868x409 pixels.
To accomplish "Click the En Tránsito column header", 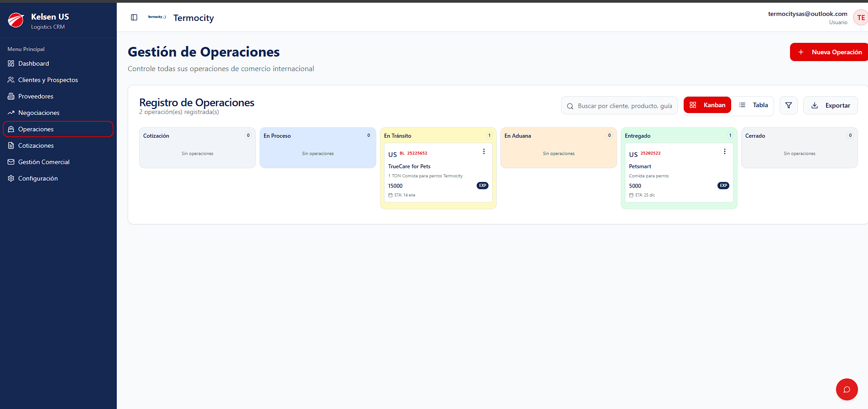I will tap(397, 136).
